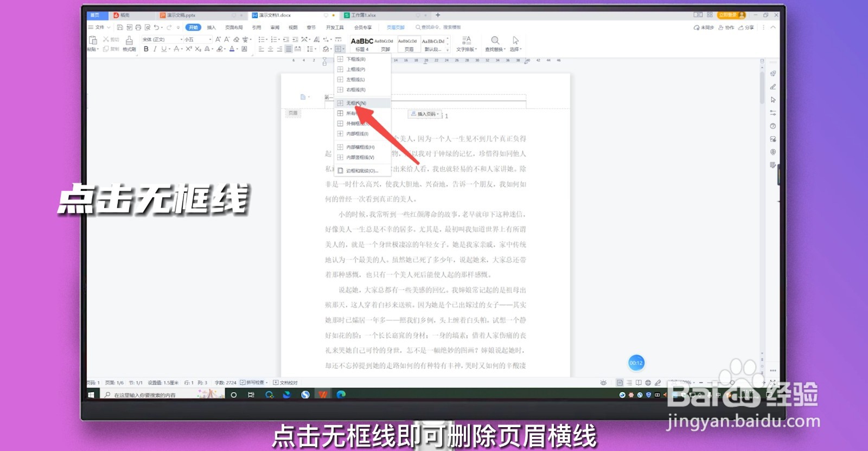Open Borders and Shading (边框和底纹) option

[x=362, y=171]
